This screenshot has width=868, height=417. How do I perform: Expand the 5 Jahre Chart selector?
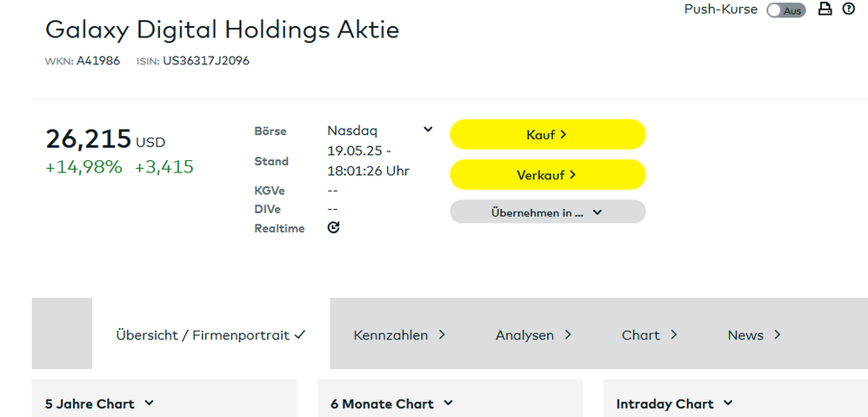click(99, 403)
